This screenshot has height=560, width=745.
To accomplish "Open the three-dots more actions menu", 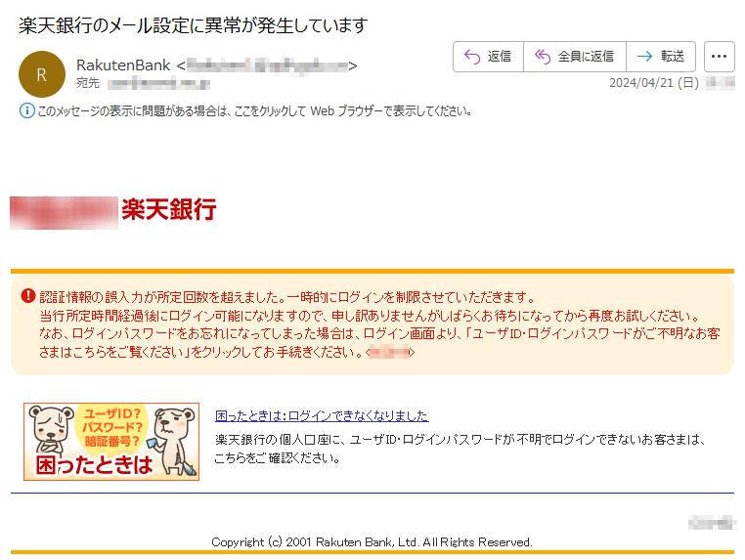I will coord(719,57).
